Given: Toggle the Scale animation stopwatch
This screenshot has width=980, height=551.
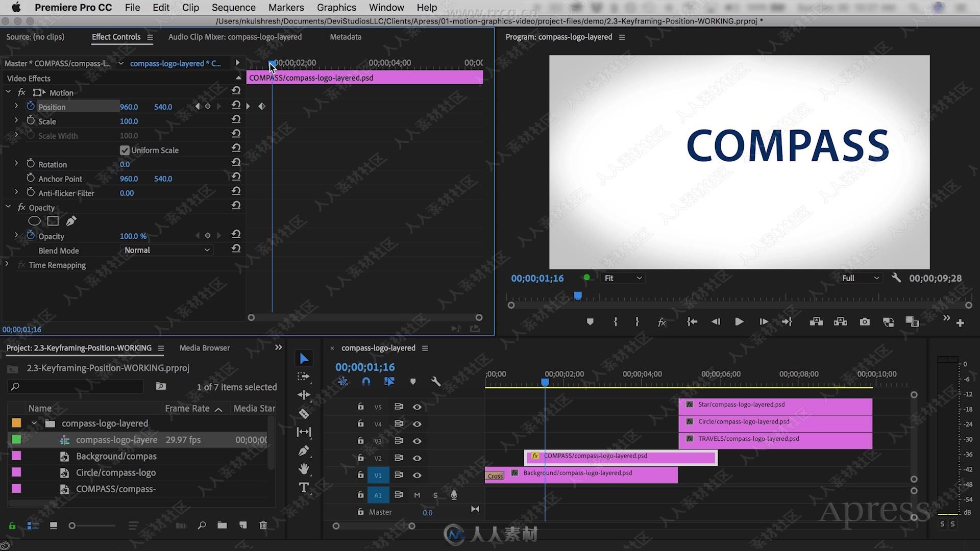Looking at the screenshot, I should [x=31, y=120].
